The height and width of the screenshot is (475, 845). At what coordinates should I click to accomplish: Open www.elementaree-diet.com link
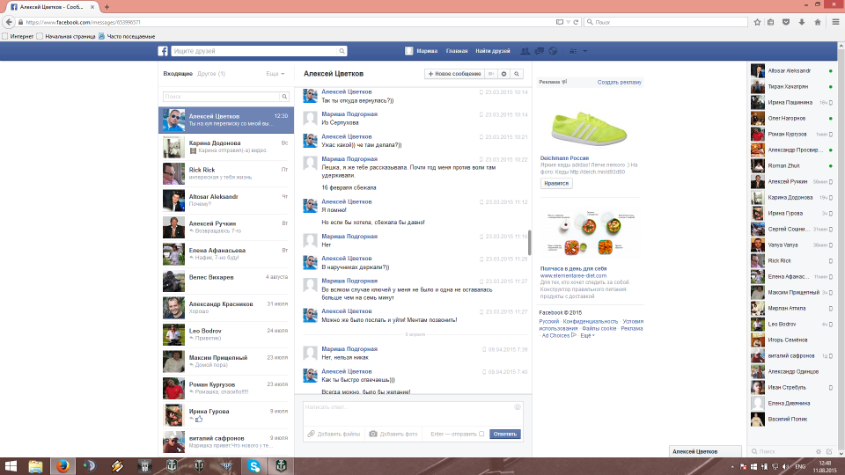point(573,276)
